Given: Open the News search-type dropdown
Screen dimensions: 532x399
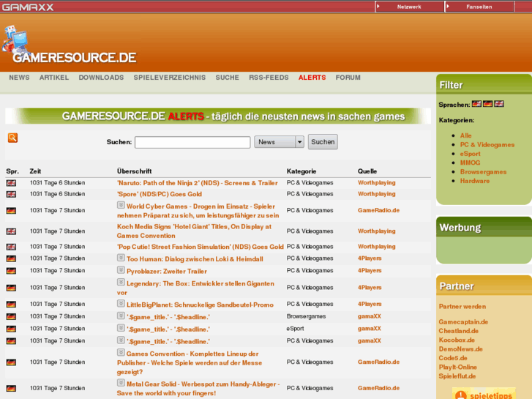Looking at the screenshot, I should [279, 142].
